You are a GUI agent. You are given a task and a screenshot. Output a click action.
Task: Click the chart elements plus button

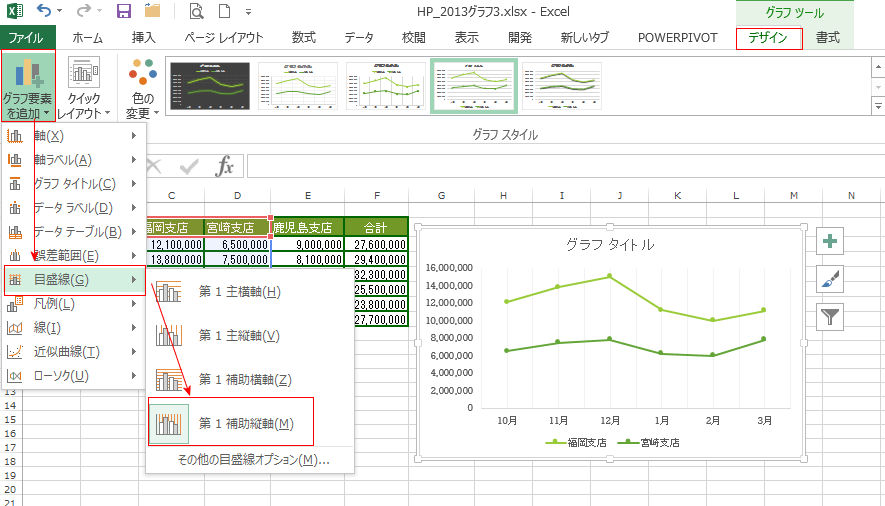click(830, 242)
